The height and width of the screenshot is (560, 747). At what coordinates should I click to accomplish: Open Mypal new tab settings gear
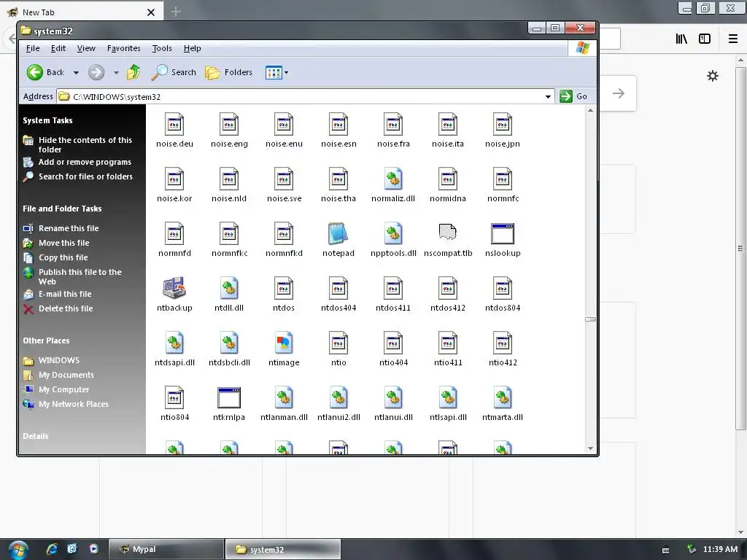pos(712,76)
